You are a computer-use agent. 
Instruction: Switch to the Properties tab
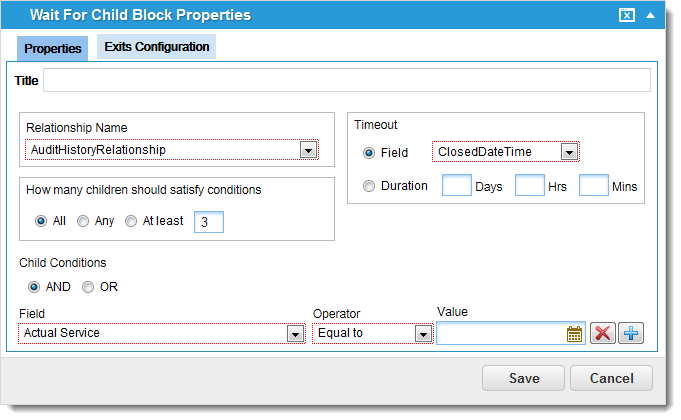click(x=53, y=48)
